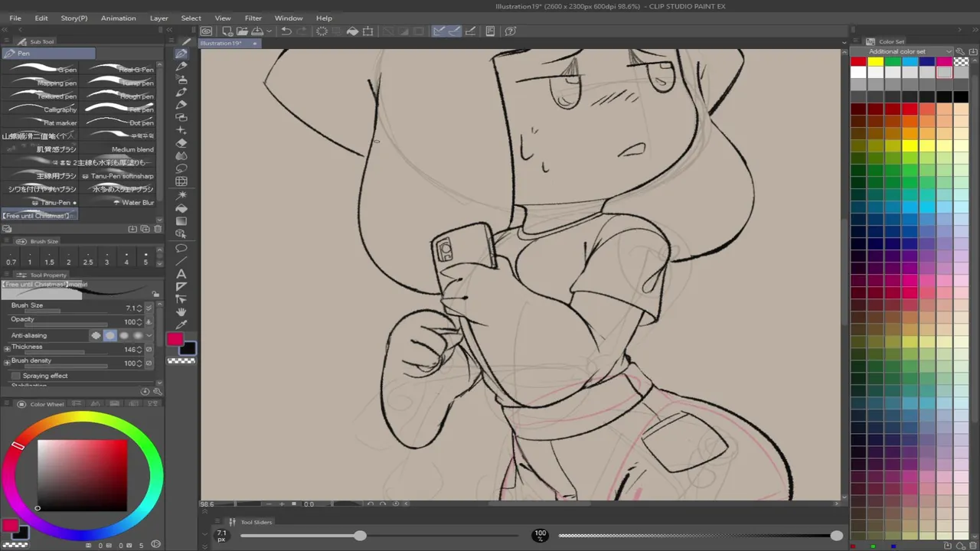
Task: Click the bottom Tool Sliders opacity slider track
Action: 698,536
